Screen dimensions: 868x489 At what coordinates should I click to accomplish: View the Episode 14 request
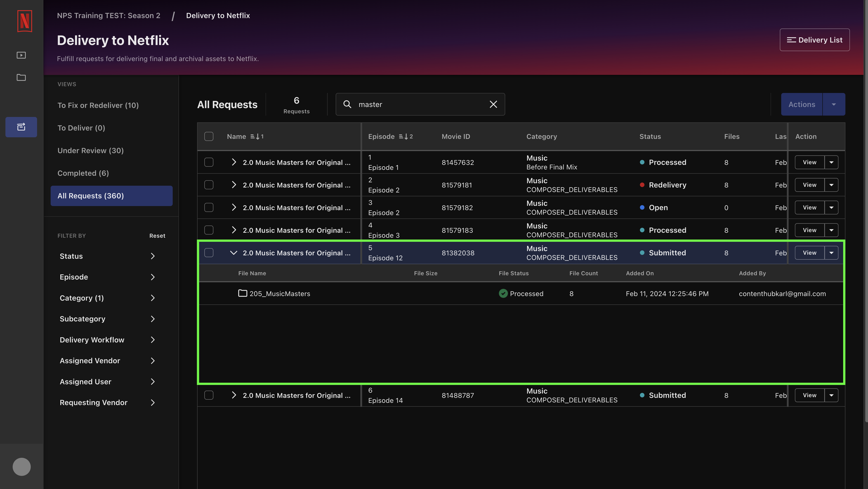click(x=809, y=395)
